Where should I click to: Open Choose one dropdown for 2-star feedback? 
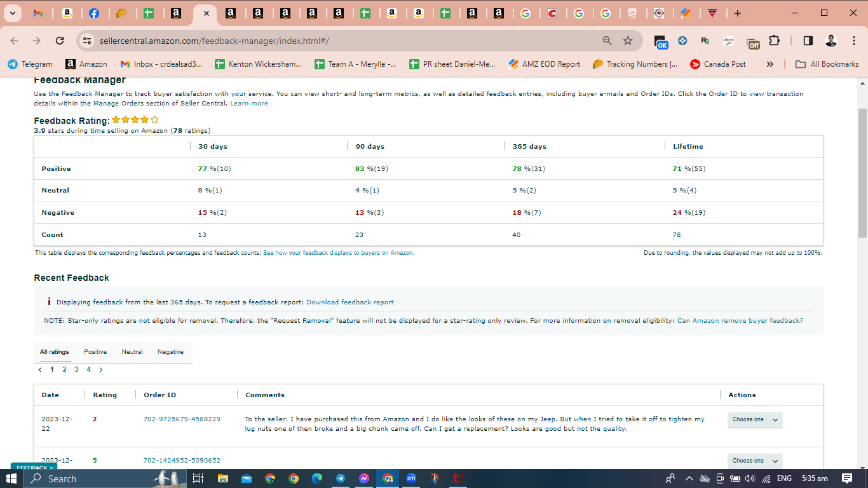point(755,419)
